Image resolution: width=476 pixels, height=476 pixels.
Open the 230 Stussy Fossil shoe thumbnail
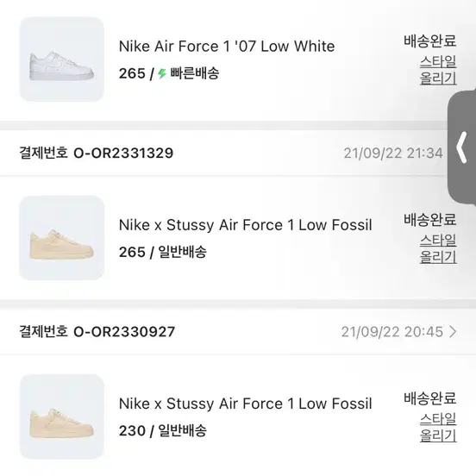point(61,416)
